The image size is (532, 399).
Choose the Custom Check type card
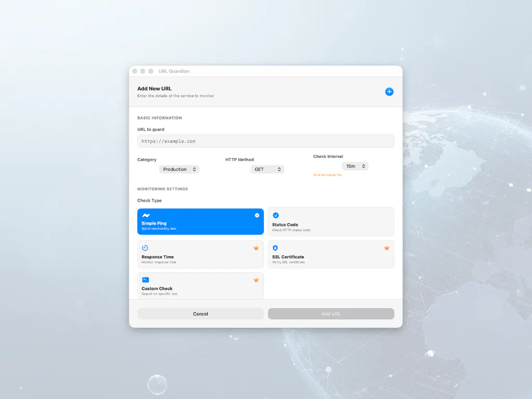point(200,286)
